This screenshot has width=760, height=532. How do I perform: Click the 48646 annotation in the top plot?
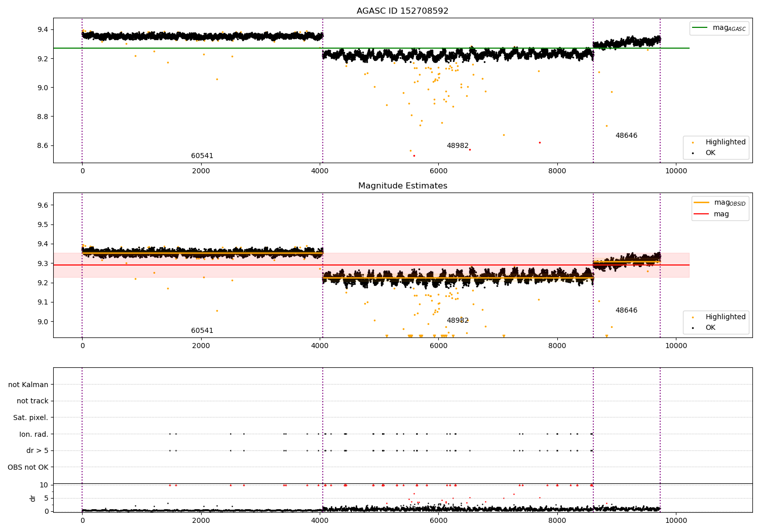[x=626, y=136]
